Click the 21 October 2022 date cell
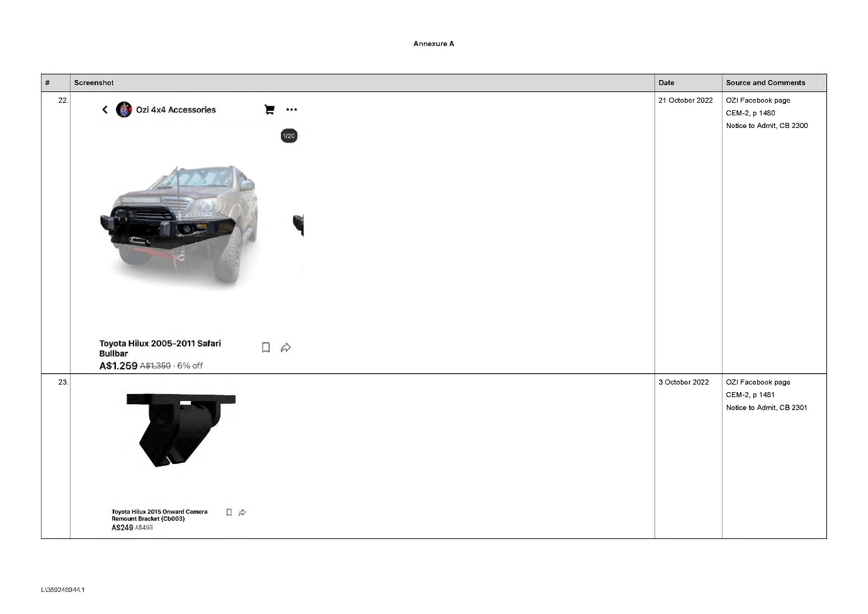The image size is (868, 614). (x=685, y=100)
